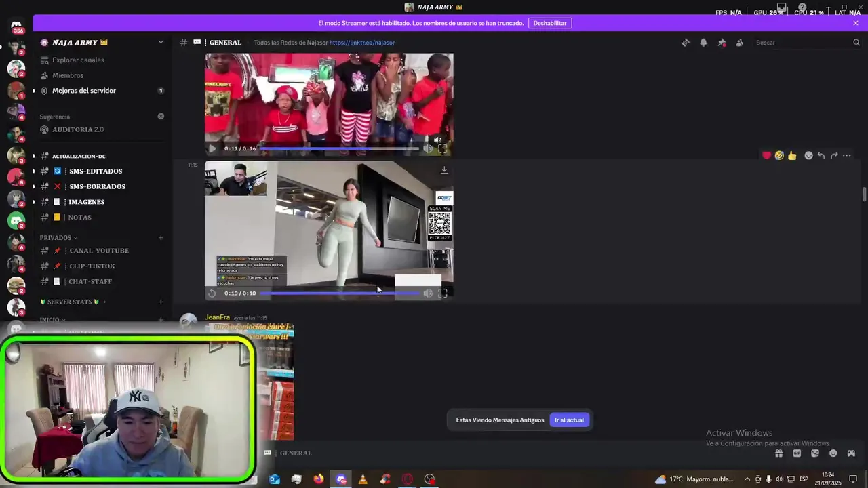Image resolution: width=868 pixels, height=488 pixels.
Task: Click the Deshabilitar streamer mode button
Action: point(550,23)
